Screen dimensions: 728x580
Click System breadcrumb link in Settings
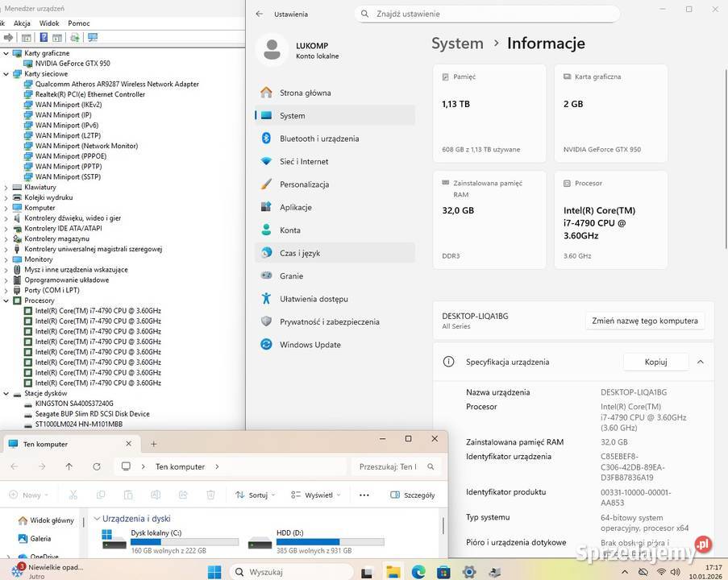point(457,43)
